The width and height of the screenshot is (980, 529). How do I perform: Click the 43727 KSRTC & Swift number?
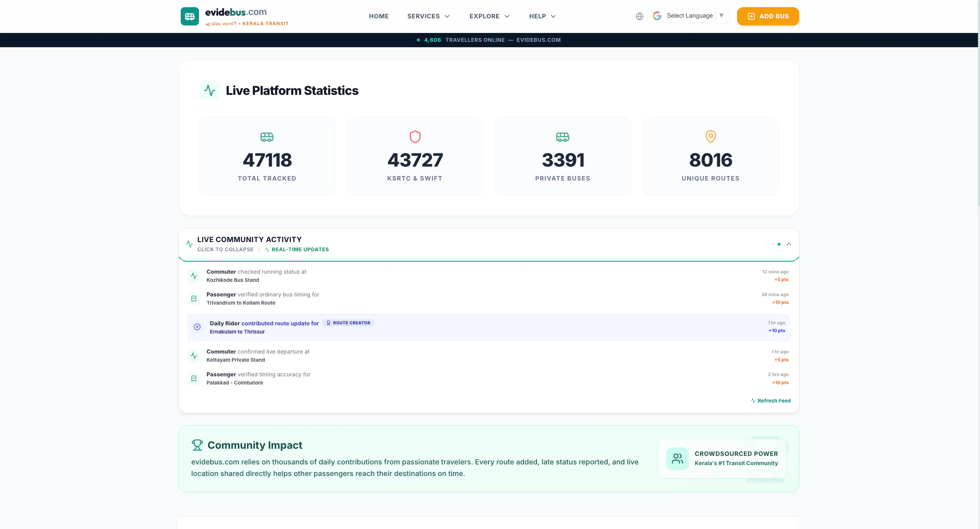pyautogui.click(x=415, y=160)
